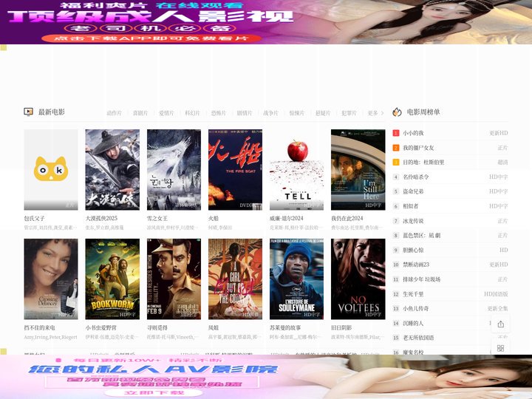Open the 大漠孤侠2025 poster
532x399 pixels.
coord(112,170)
